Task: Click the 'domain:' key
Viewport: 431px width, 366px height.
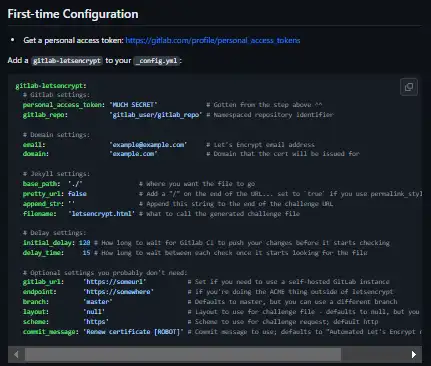Action: (x=36, y=154)
